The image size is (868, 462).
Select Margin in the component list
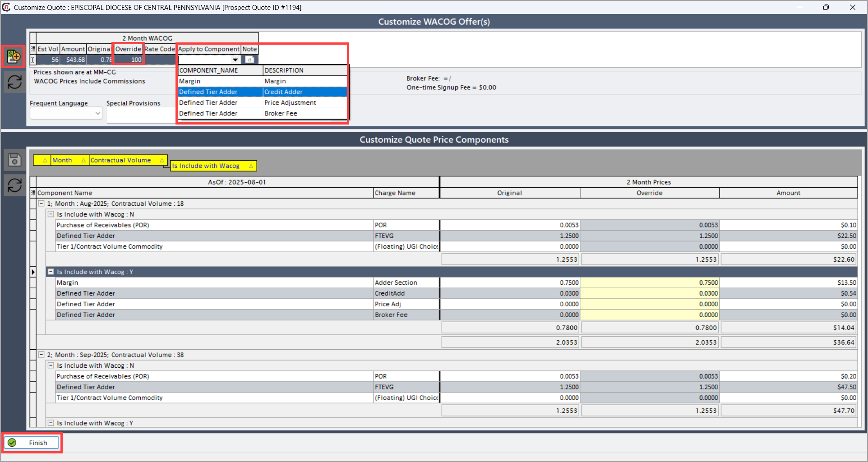[263, 81]
